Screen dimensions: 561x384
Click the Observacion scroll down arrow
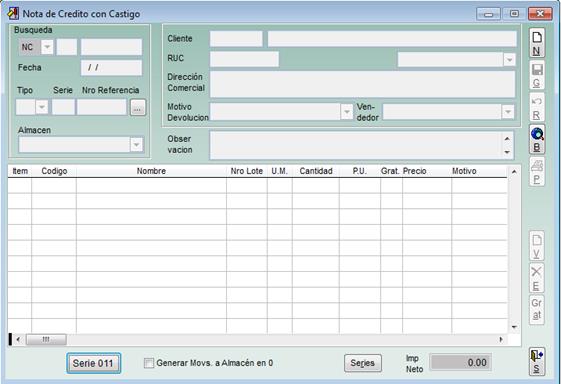tap(507, 152)
